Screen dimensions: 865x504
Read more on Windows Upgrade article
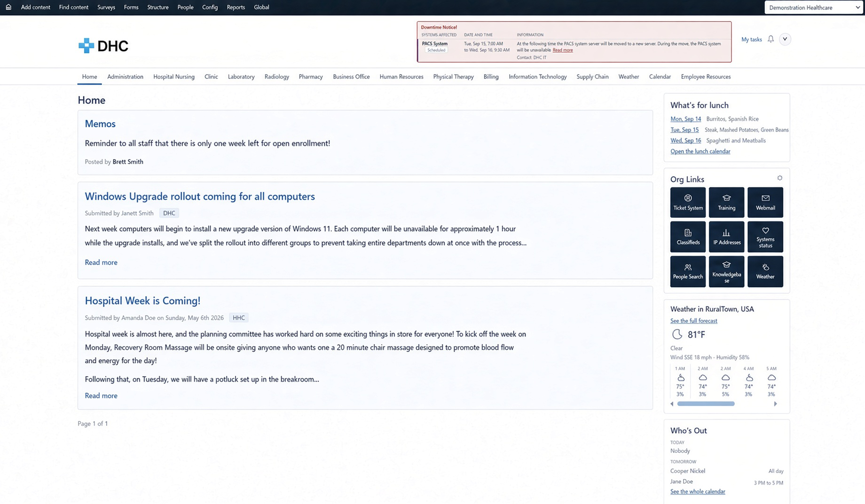coord(101,262)
